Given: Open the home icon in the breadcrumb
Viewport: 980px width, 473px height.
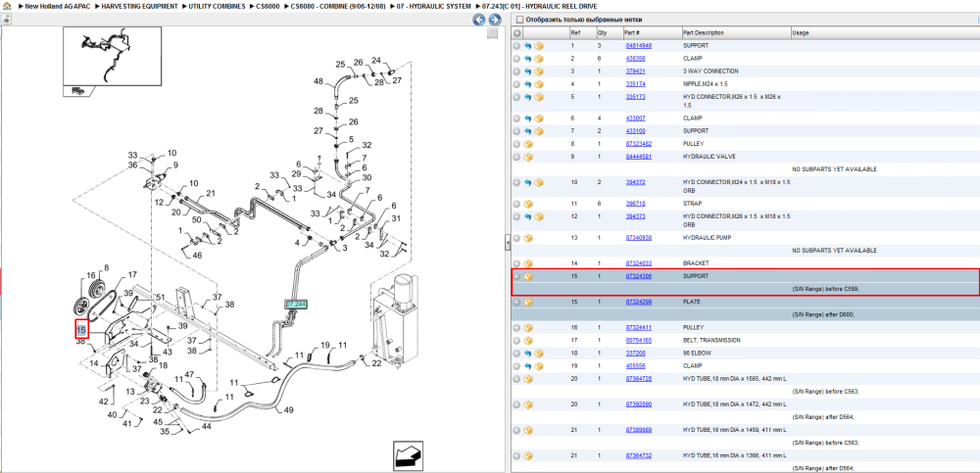Looking at the screenshot, I should click(x=7, y=6).
